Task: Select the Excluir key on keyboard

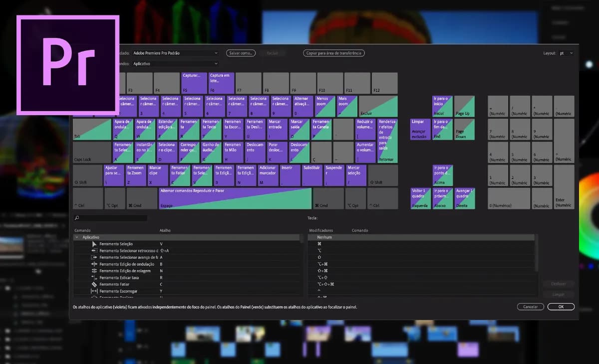Action: pyautogui.click(x=378, y=106)
